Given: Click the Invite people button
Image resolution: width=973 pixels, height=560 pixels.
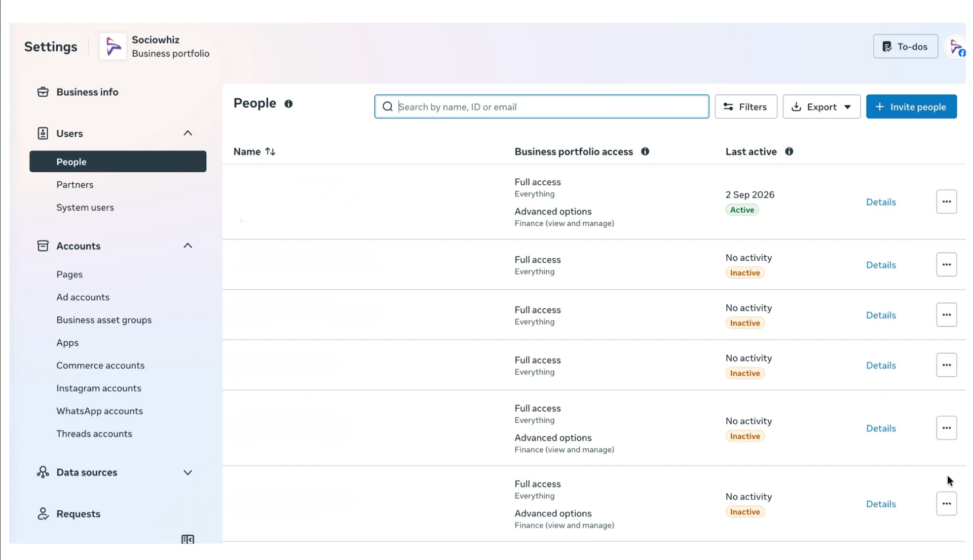Looking at the screenshot, I should [x=911, y=107].
